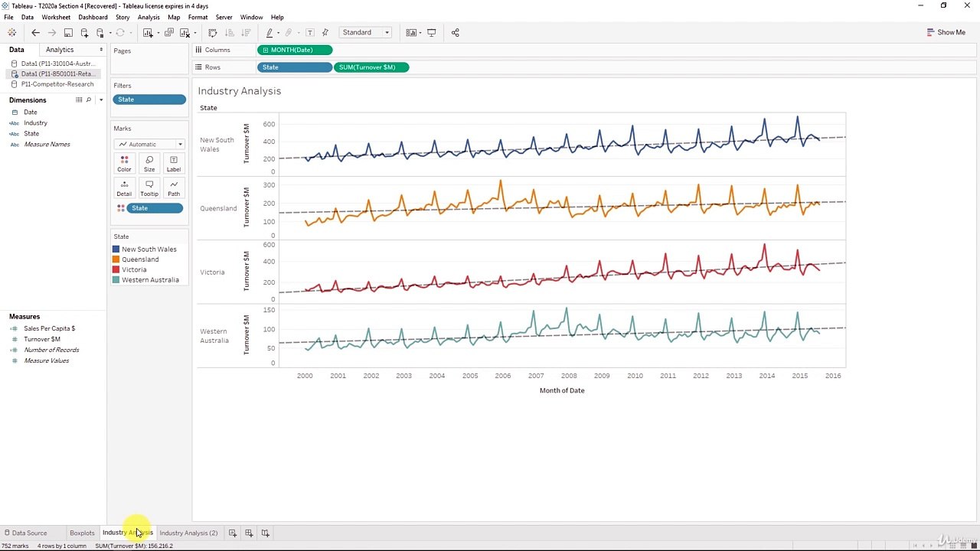Open the Standard fit dropdown
The width and height of the screenshot is (980, 551).
tap(366, 33)
